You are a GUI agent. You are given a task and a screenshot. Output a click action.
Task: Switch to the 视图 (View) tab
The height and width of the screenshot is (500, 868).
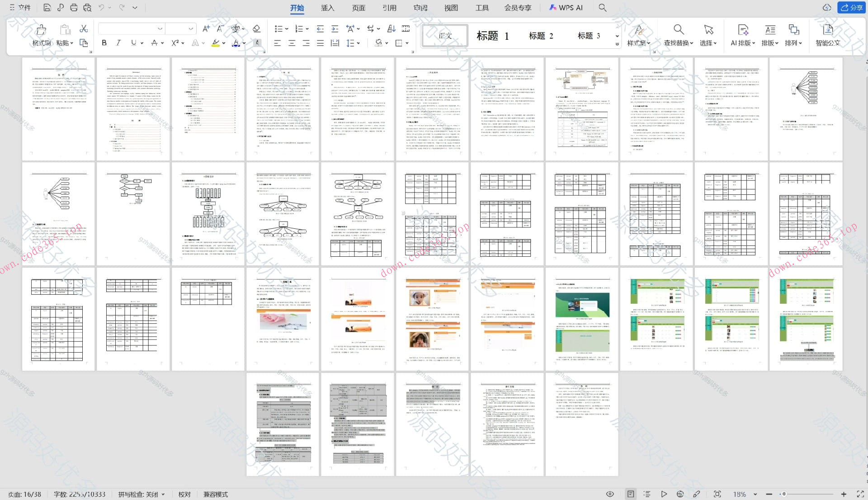451,8
